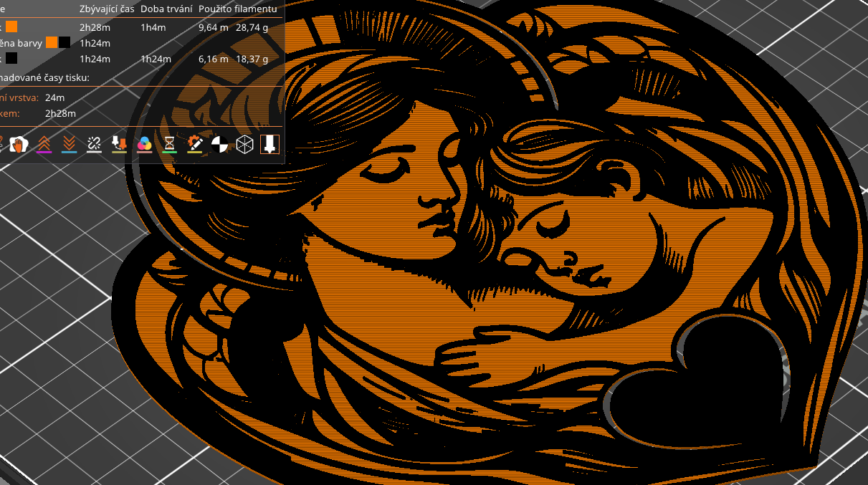Image resolution: width=868 pixels, height=485 pixels.
Task: Toggle the tool marker arrow icon
Action: point(120,143)
